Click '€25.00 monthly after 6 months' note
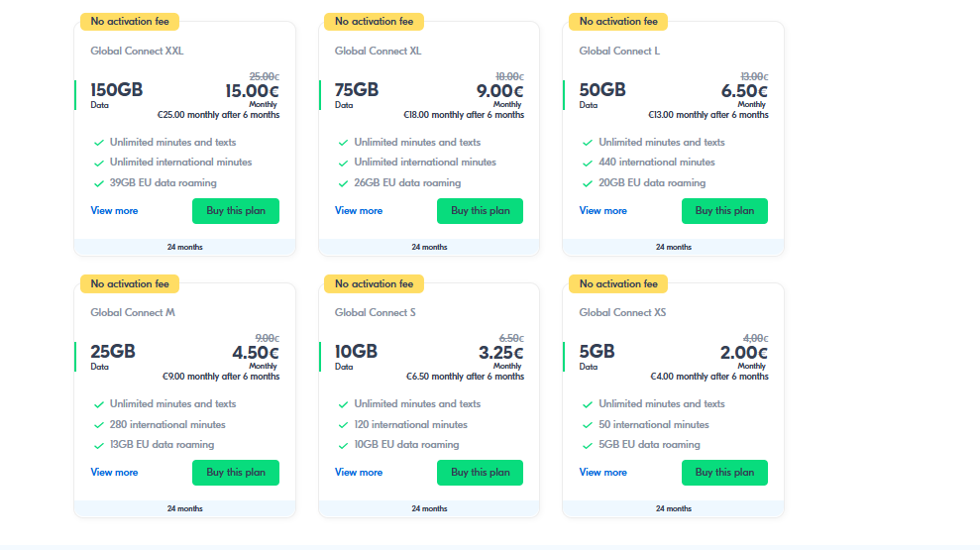Image resolution: width=980 pixels, height=550 pixels. (x=218, y=115)
